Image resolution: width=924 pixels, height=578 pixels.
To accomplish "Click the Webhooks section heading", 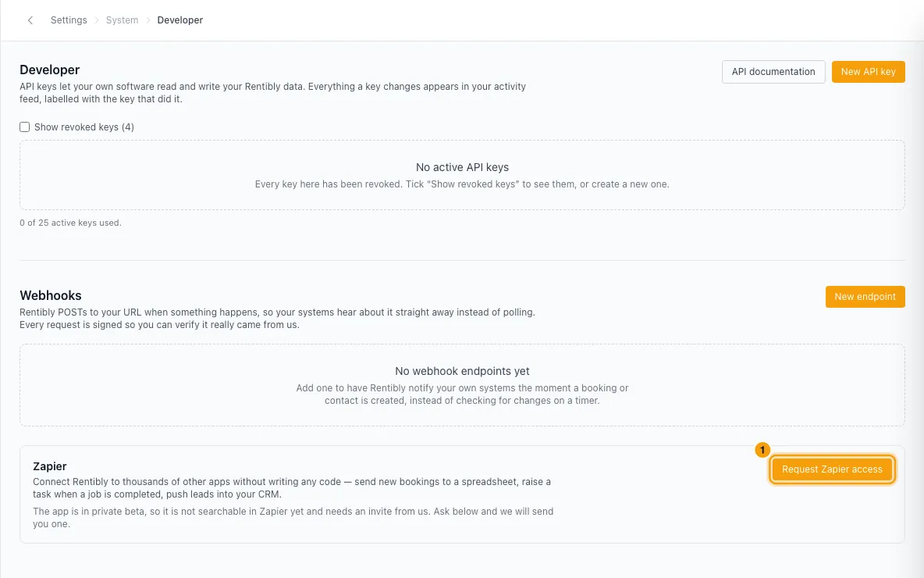I will click(x=51, y=295).
